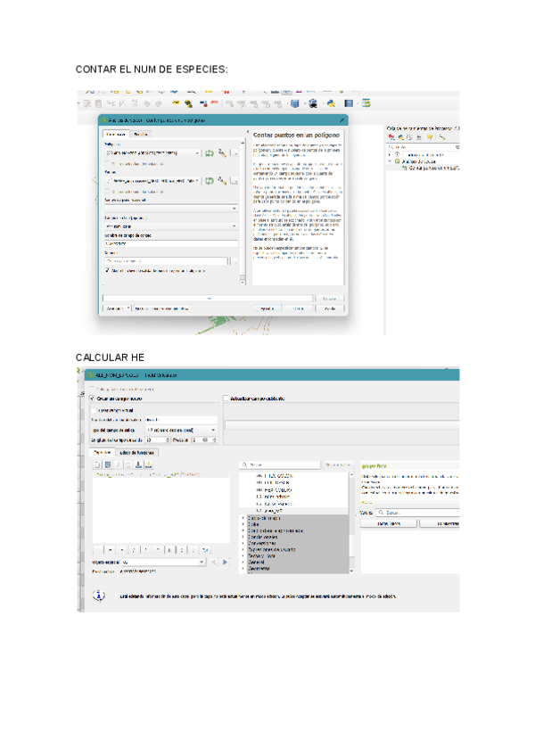This screenshot has width=535, height=756.
Task: Click the save expression icon in the Field Calculator
Action: click(108, 464)
